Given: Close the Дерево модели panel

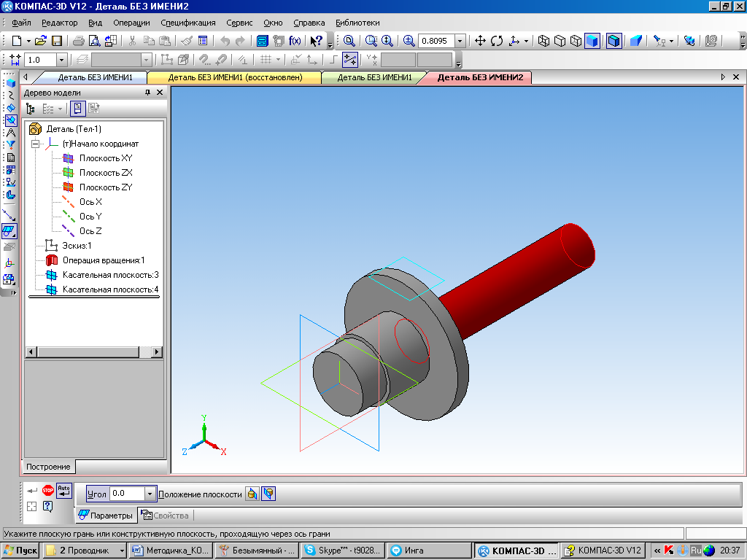Looking at the screenshot, I should 160,93.
